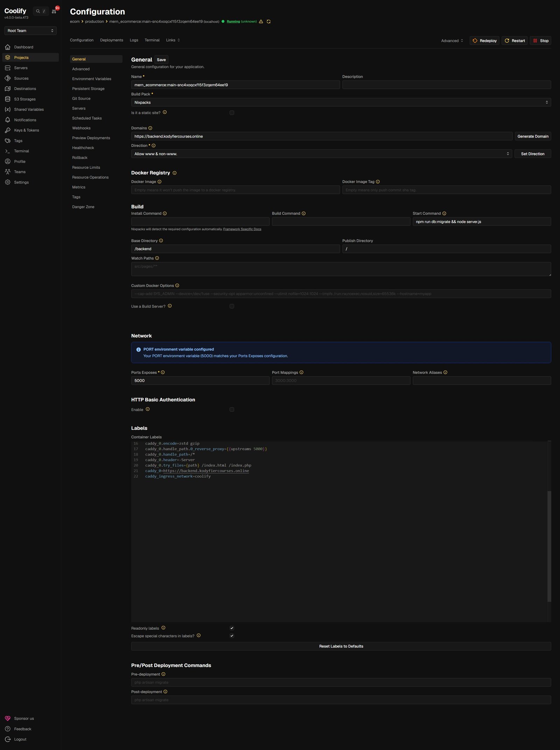Click the info icon next to Custom Docker Options
560x750 pixels.
point(177,286)
